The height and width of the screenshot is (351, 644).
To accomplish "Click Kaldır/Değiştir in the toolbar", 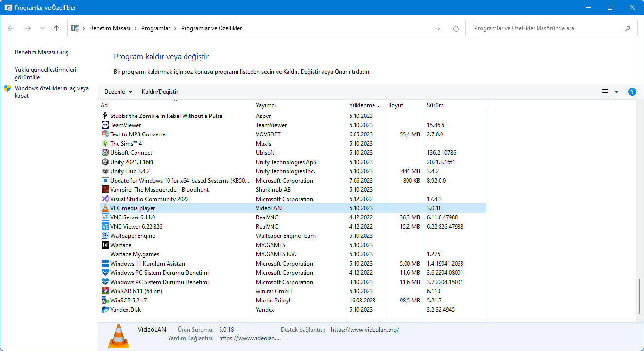I will [160, 92].
